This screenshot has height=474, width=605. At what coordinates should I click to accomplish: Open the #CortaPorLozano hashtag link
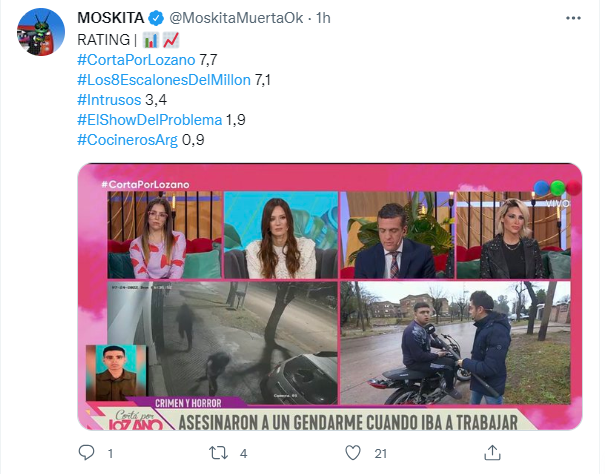[x=136, y=60]
